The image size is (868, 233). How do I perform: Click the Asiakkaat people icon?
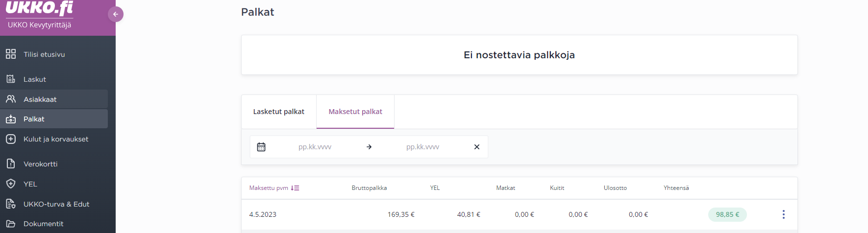[x=11, y=99]
